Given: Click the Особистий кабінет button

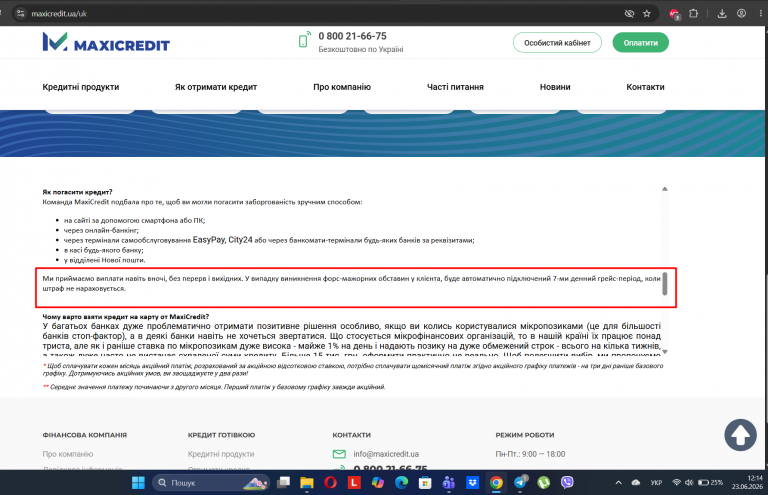Looking at the screenshot, I should pos(557,43).
